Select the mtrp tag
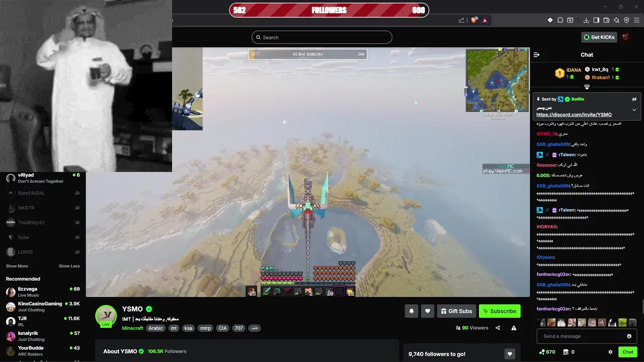 tap(205, 328)
